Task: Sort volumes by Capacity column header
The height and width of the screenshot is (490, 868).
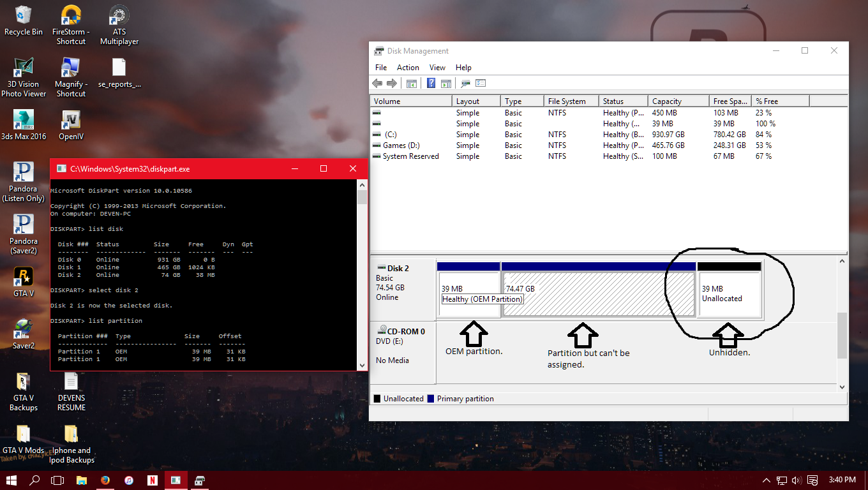Action: click(667, 101)
